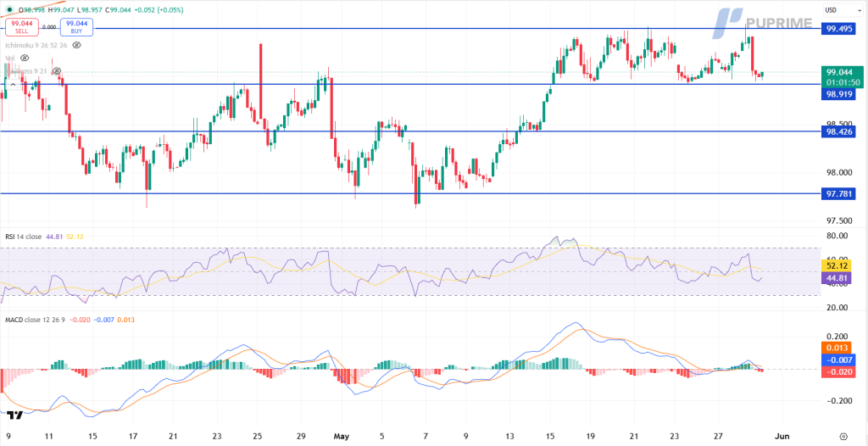Open chart settings gear at bottom right
868x446 pixels.
pyautogui.click(x=843, y=436)
